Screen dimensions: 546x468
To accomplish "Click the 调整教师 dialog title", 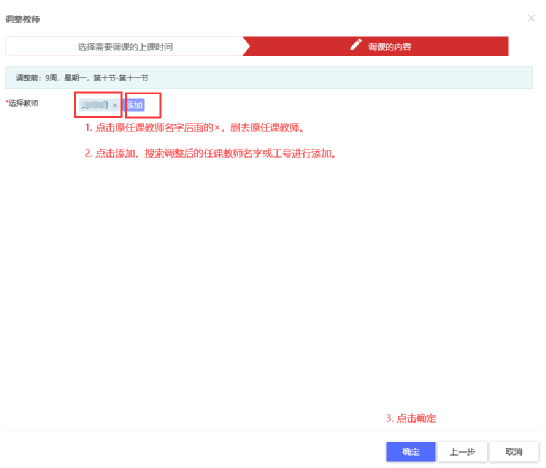I will click(x=23, y=19).
